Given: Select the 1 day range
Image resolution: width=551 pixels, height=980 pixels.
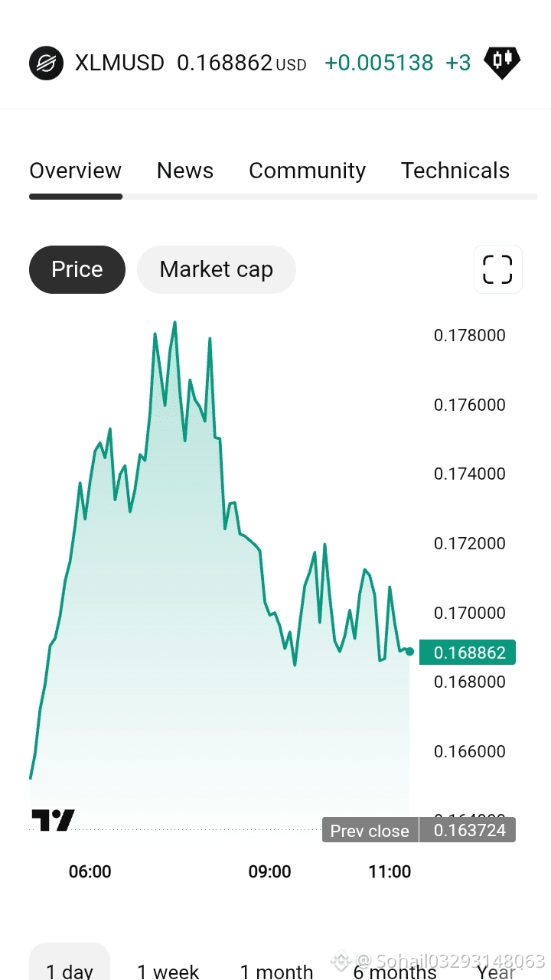Looking at the screenshot, I should [70, 965].
